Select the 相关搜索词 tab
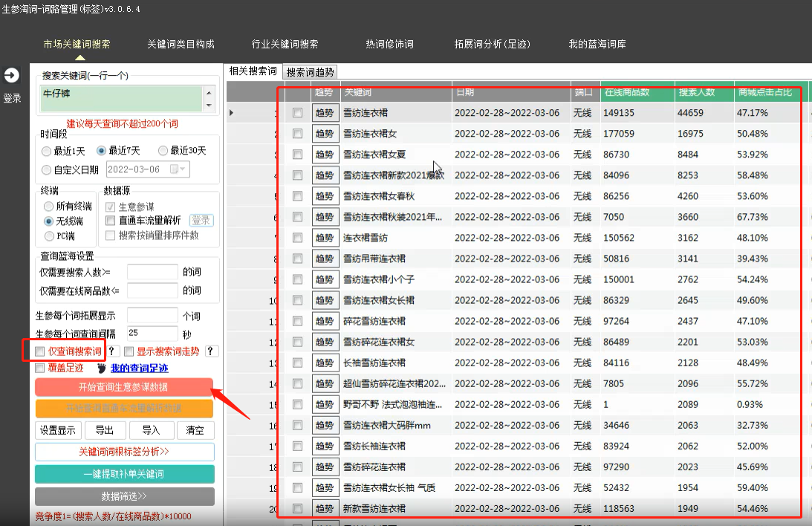Image resolution: width=812 pixels, height=526 pixels. [253, 71]
